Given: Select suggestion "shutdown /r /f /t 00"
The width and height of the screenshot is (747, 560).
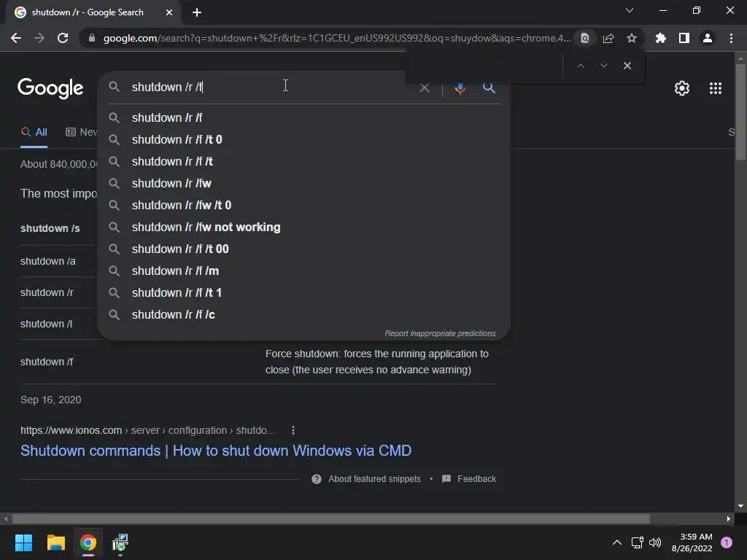Looking at the screenshot, I should (303, 249).
